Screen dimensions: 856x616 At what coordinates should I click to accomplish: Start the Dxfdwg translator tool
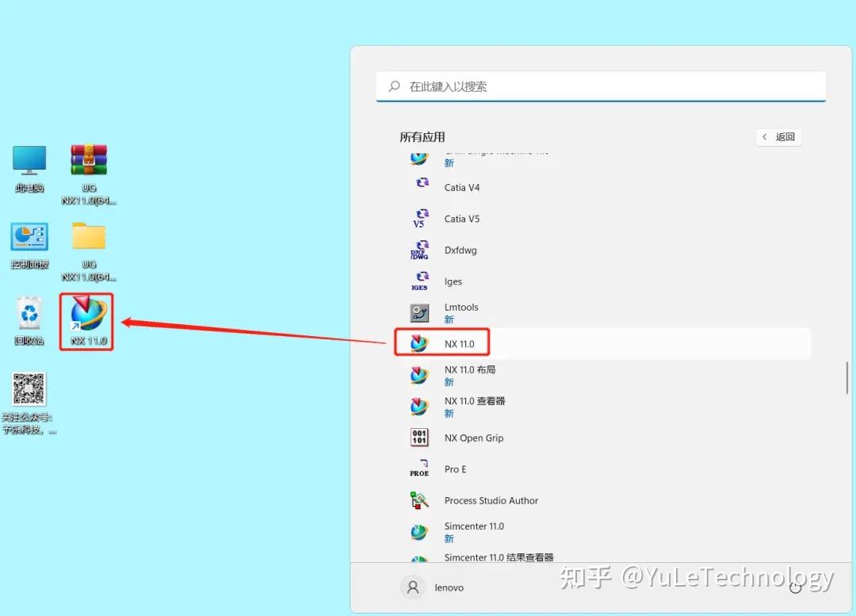pos(459,250)
